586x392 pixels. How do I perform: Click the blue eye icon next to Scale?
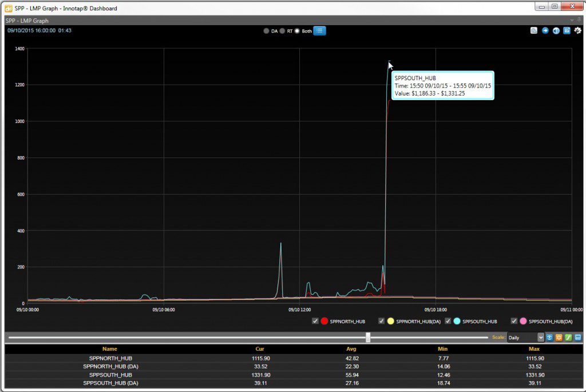[x=549, y=338]
